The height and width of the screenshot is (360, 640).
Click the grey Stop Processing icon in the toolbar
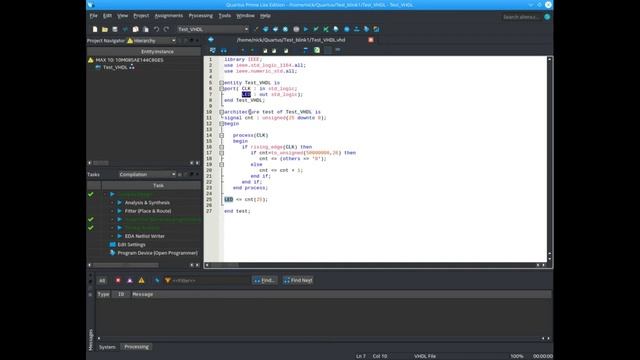(296, 29)
